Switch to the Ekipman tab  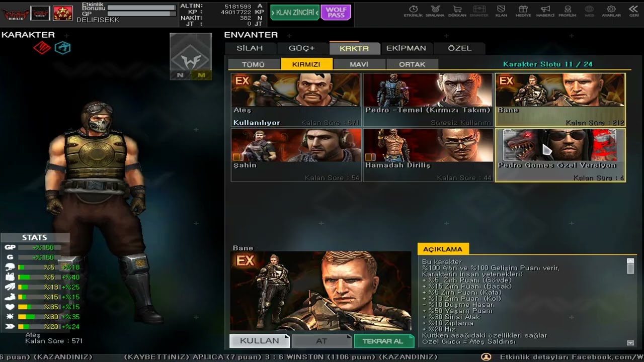pyautogui.click(x=406, y=48)
